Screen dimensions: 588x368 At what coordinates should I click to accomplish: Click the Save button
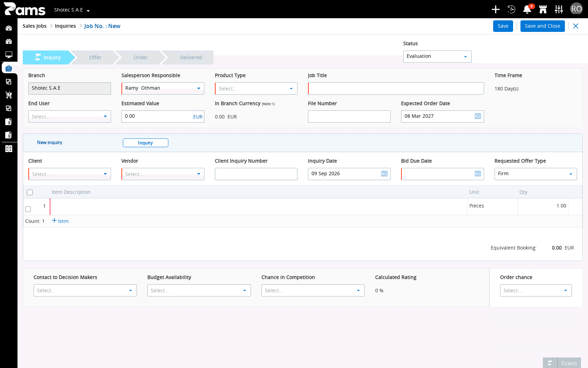503,26
